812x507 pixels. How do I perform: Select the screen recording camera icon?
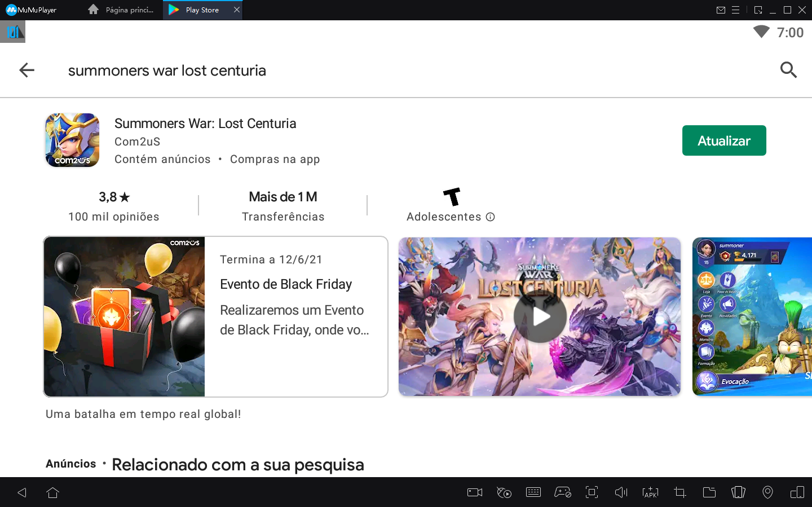[474, 492]
